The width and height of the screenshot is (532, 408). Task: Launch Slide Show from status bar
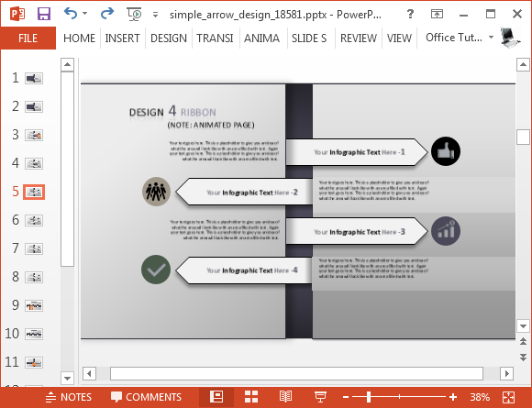pyautogui.click(x=320, y=396)
